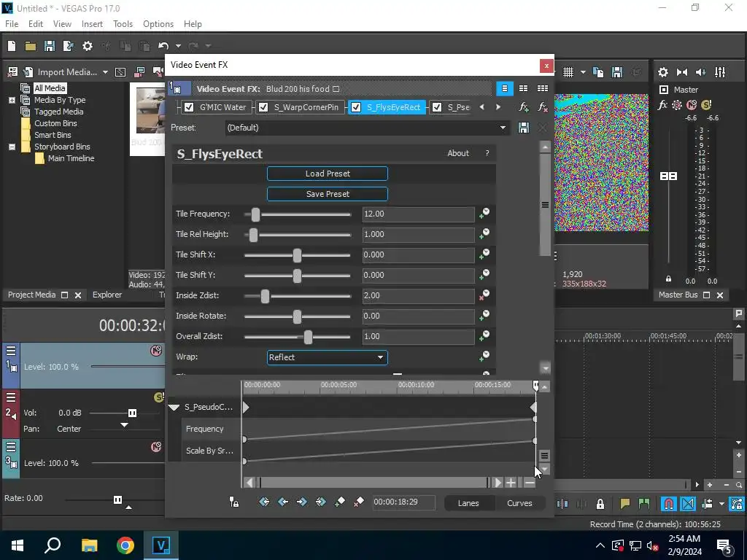The image size is (747, 560).
Task: Select Main Timeline bin
Action: pyautogui.click(x=71, y=158)
